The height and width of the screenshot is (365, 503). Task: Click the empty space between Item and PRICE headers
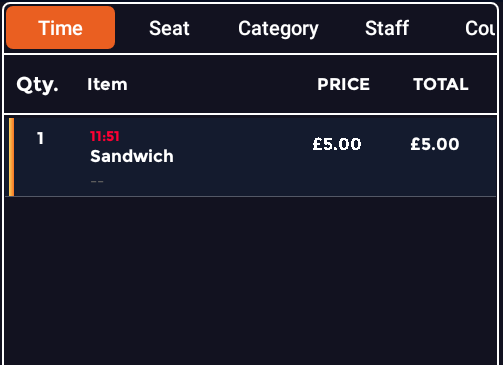[222, 84]
